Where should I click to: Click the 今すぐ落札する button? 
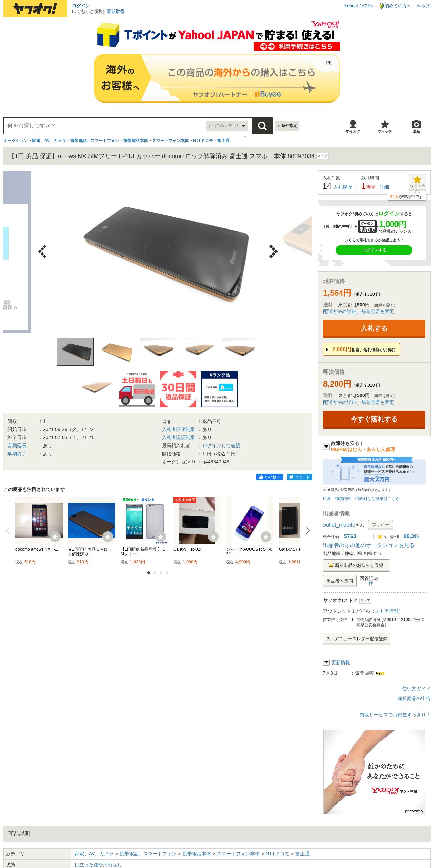[x=374, y=419]
